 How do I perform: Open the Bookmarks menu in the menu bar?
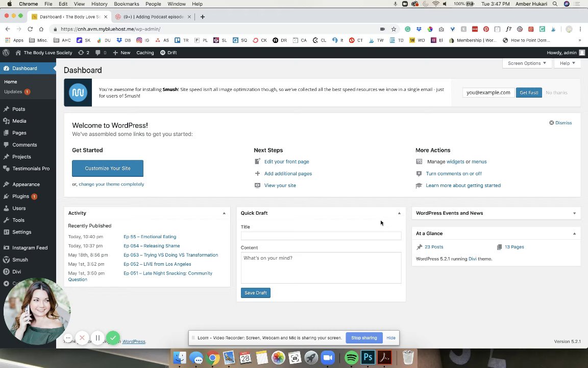tap(127, 4)
